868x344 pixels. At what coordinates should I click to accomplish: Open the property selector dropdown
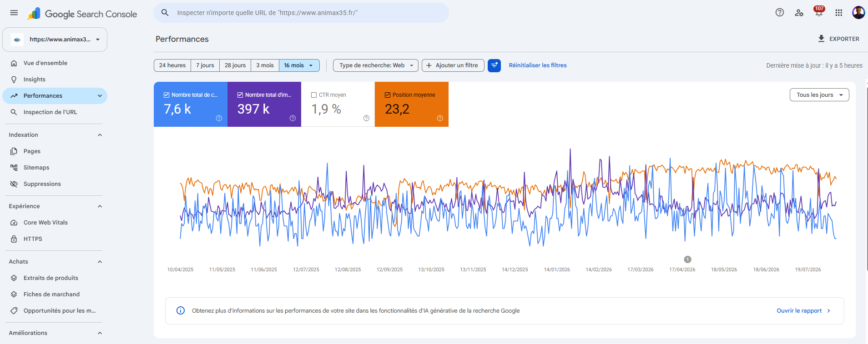pos(55,40)
